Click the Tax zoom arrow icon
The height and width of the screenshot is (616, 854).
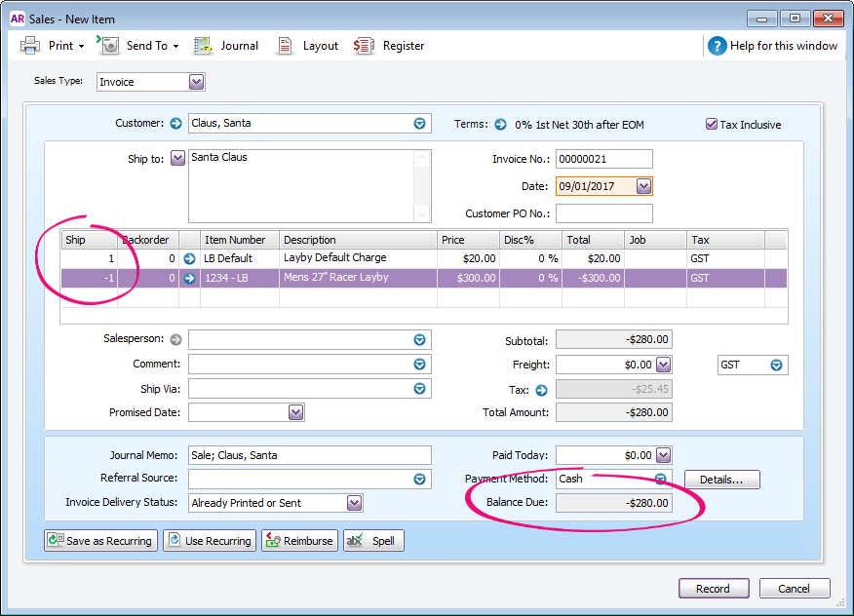coord(542,390)
